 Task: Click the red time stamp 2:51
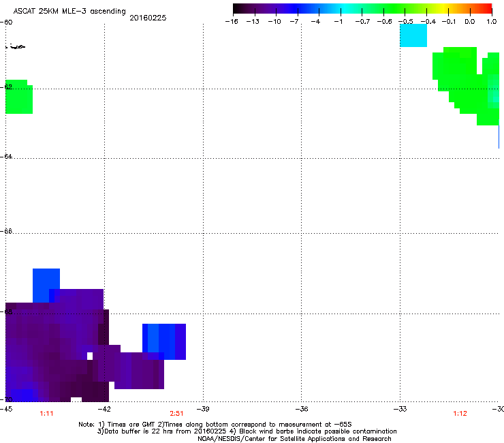point(177,414)
